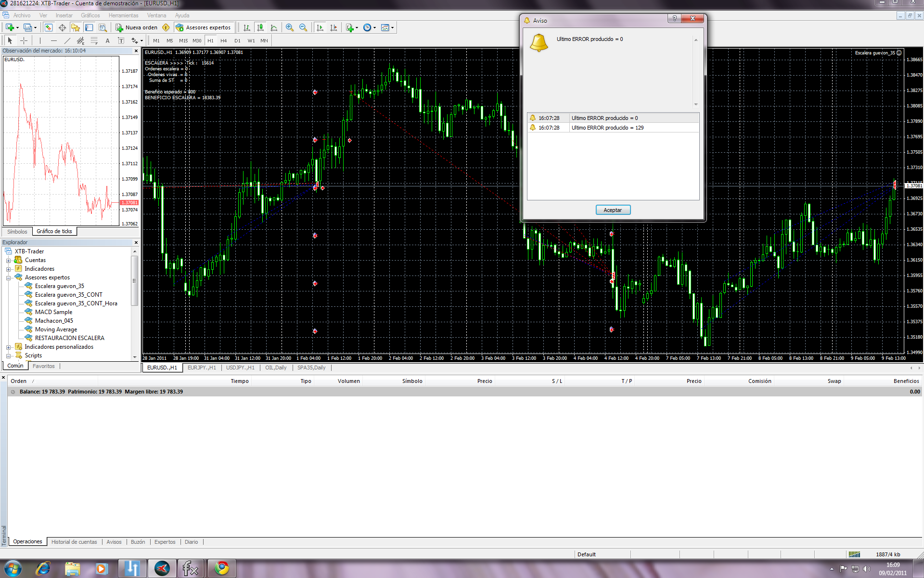This screenshot has width=924, height=578.
Task: Toggle the chart auto scroll button
Action: 320,27
